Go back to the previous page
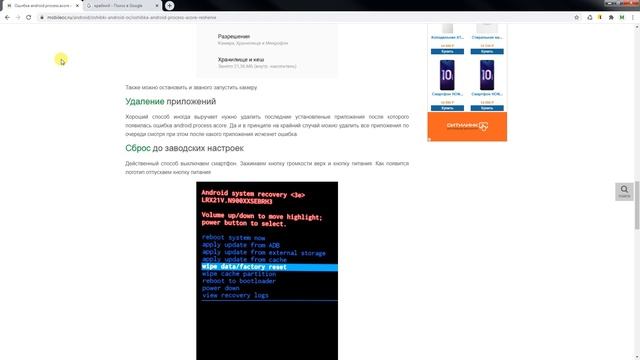This screenshot has width=640, height=360. tap(7, 18)
